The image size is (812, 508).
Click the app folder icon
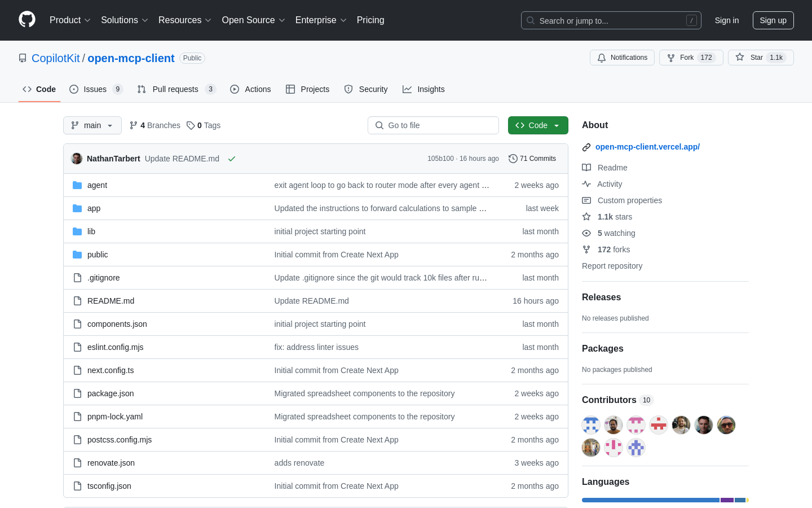click(77, 208)
